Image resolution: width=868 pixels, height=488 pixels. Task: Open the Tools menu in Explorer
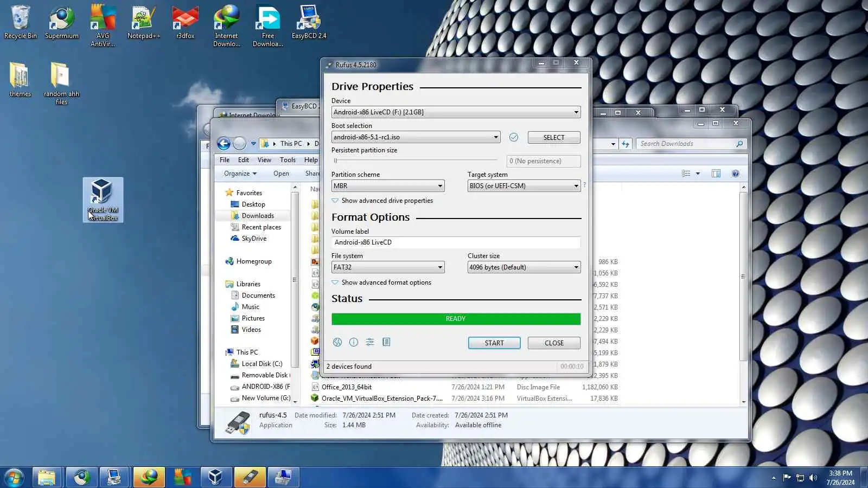tap(288, 160)
